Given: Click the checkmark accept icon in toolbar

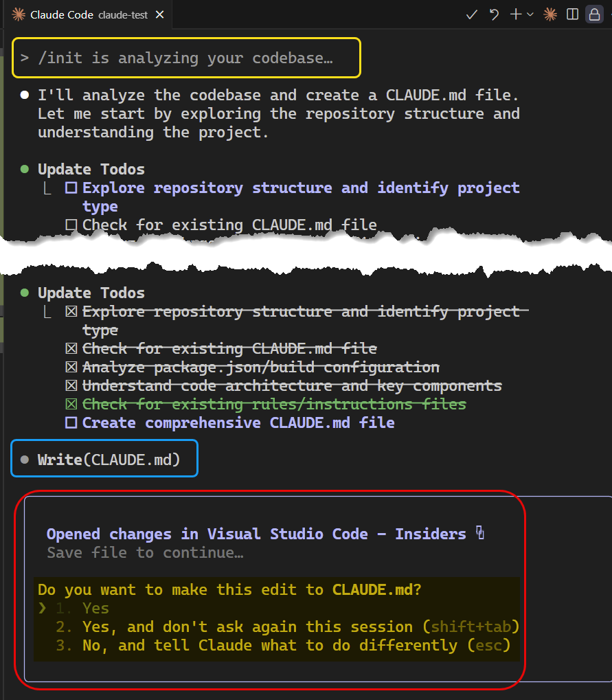Looking at the screenshot, I should pyautogui.click(x=471, y=14).
